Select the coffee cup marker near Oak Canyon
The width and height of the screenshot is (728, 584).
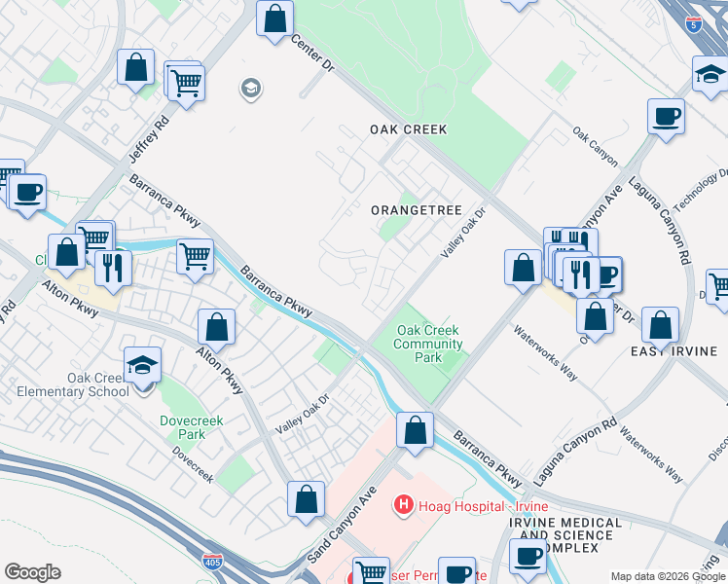(667, 117)
